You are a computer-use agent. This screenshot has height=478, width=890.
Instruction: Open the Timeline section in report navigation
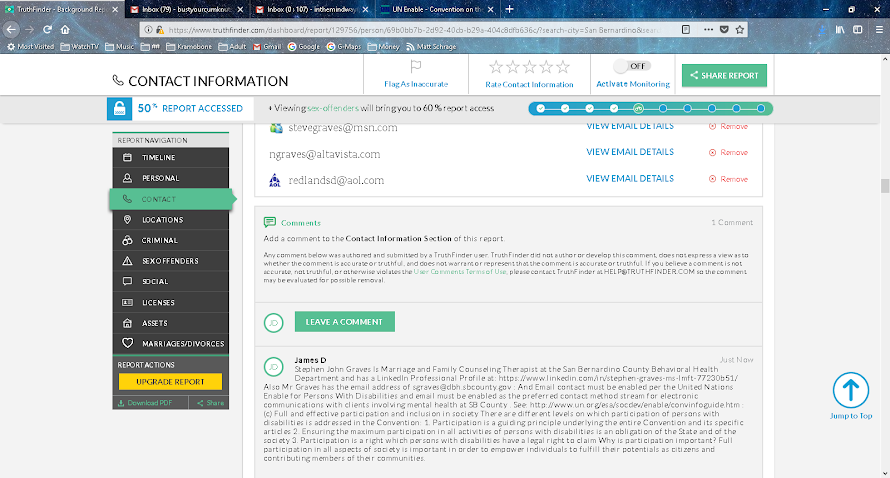tap(171, 157)
